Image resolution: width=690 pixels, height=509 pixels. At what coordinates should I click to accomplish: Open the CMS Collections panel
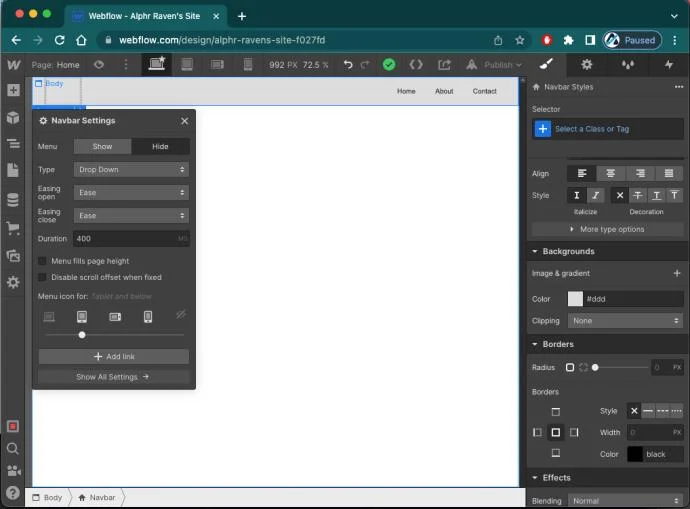(x=13, y=199)
